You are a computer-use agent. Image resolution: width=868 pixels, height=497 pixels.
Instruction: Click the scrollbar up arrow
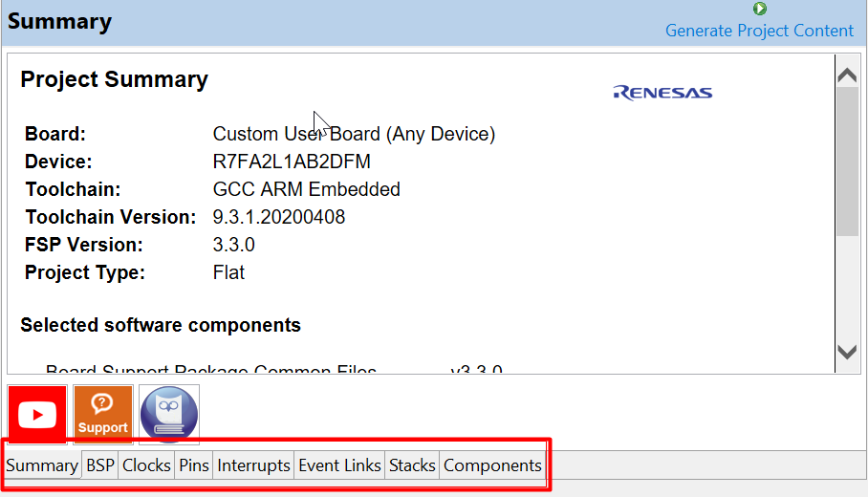point(846,75)
